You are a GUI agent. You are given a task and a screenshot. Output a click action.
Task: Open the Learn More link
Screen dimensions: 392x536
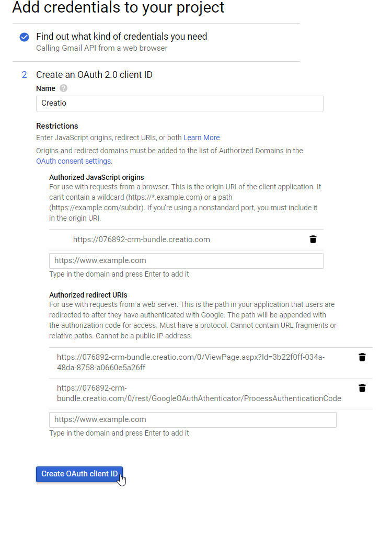(x=201, y=137)
